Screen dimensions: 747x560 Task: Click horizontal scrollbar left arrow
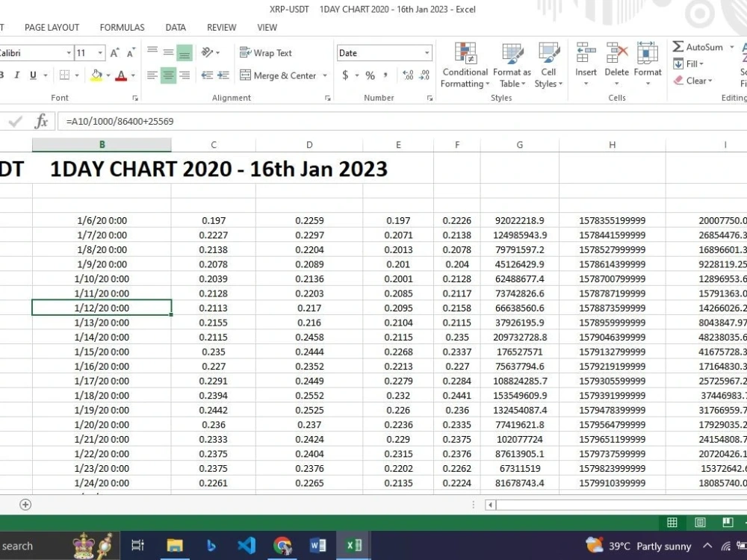pos(490,505)
